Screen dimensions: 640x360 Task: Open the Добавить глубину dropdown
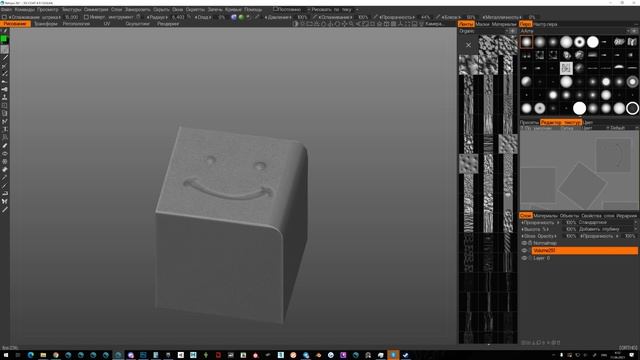[607, 229]
